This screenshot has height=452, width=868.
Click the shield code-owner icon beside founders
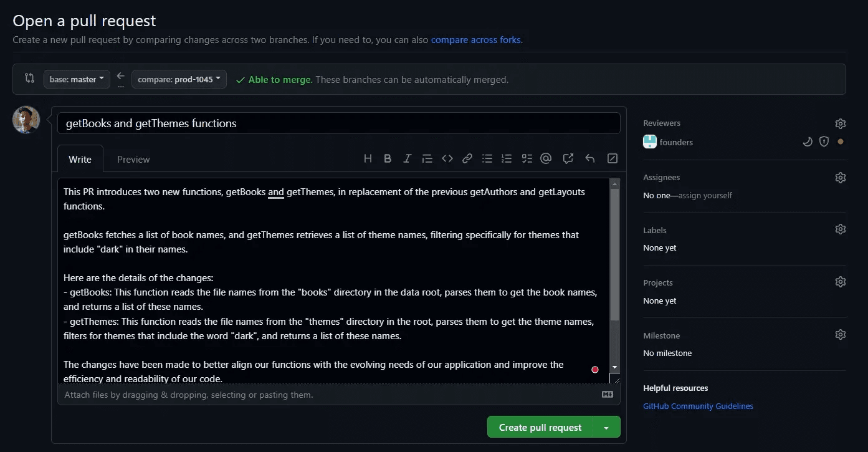pos(824,142)
